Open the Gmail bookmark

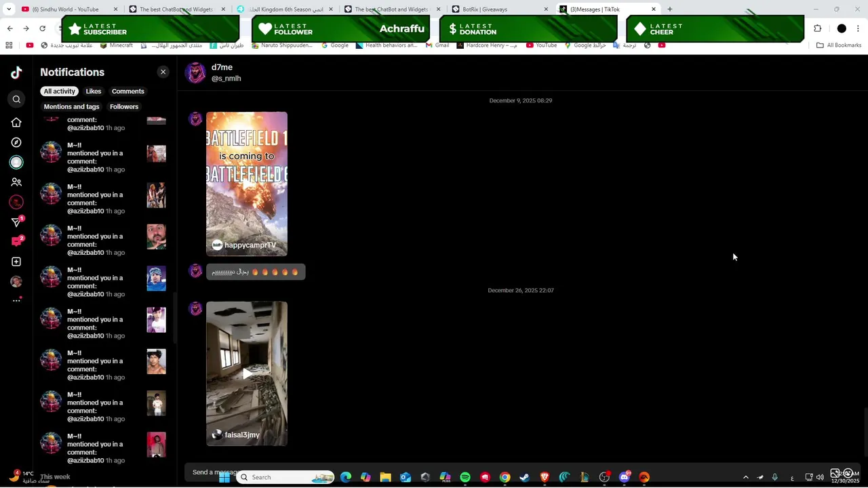coord(437,45)
